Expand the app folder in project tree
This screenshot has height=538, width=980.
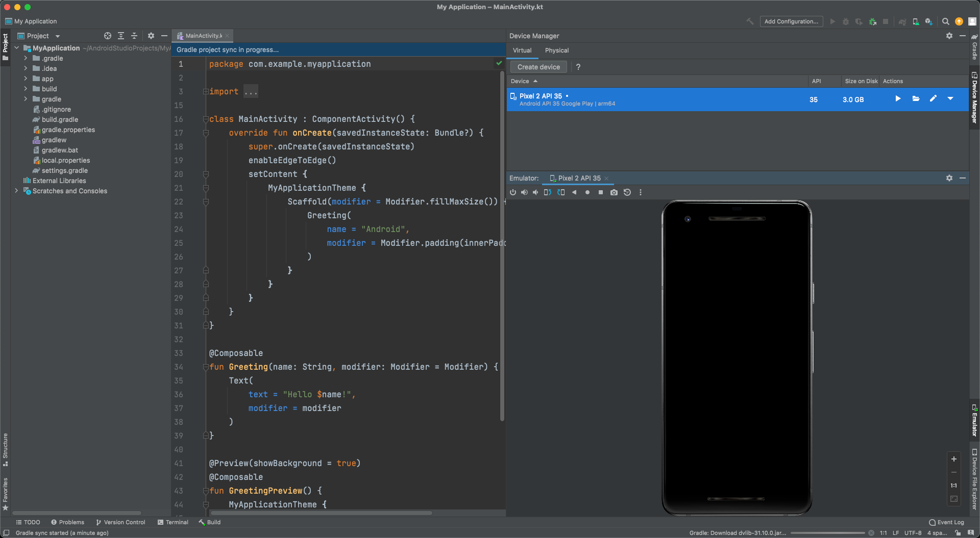(26, 79)
